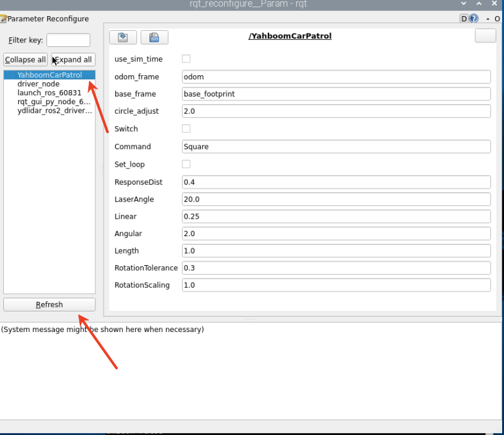
Task: Click the Parameter Reconfigure pencil icon
Action: [x=3, y=19]
